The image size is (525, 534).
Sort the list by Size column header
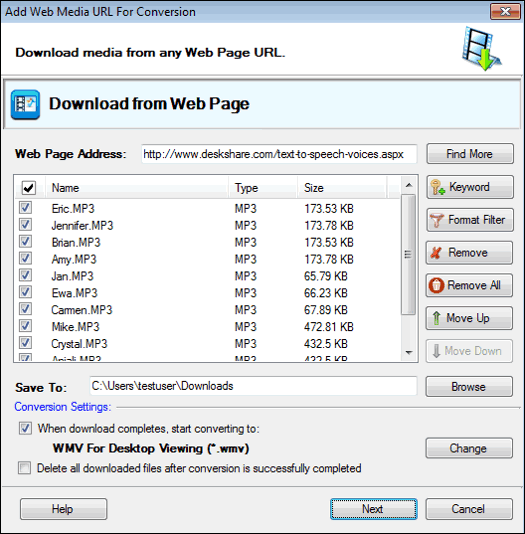(x=342, y=188)
